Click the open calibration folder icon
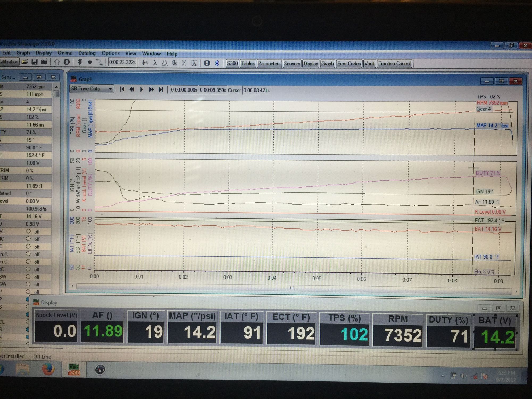 [25, 62]
